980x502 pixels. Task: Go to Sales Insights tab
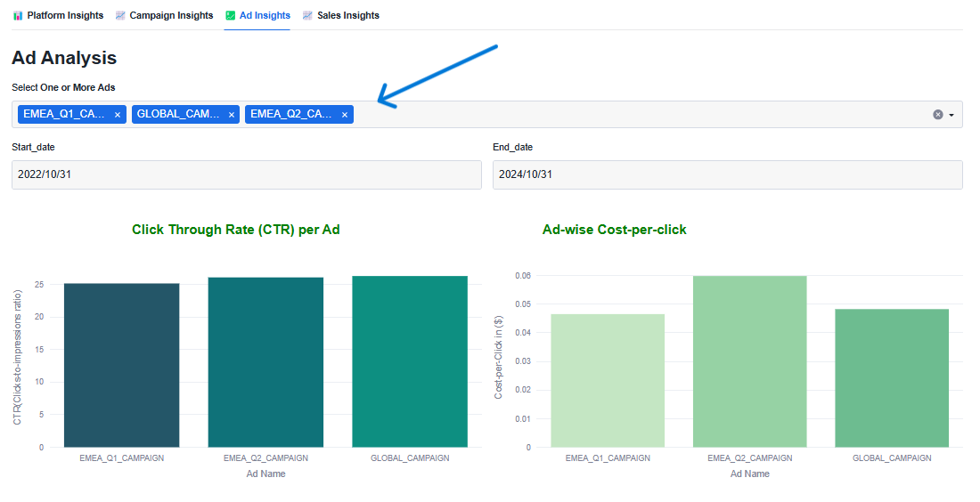tap(347, 15)
